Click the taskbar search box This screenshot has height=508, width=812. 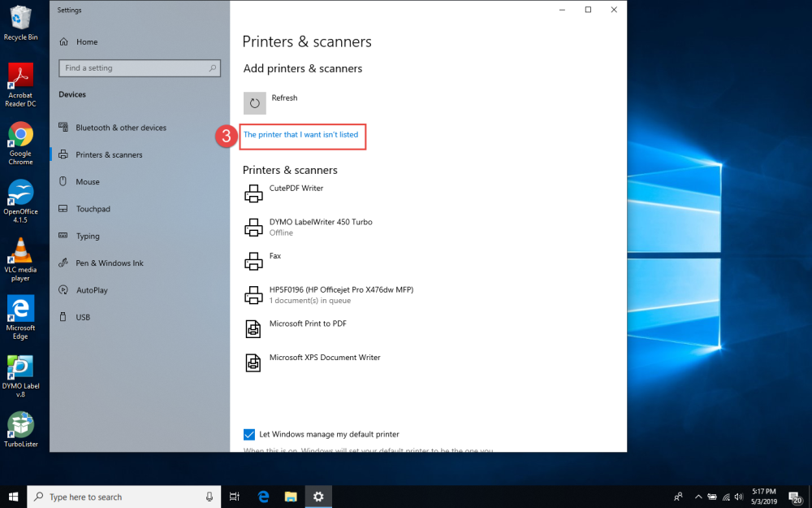pyautogui.click(x=123, y=497)
